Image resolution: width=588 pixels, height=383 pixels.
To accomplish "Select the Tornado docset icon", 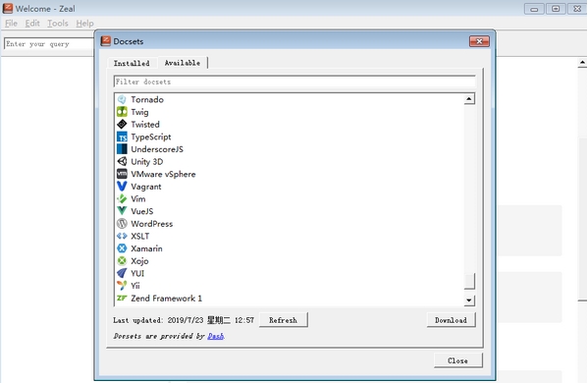I will pos(122,99).
